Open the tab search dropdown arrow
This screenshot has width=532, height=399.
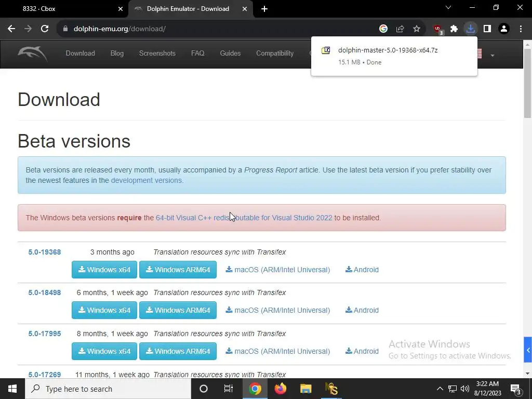(x=448, y=7)
